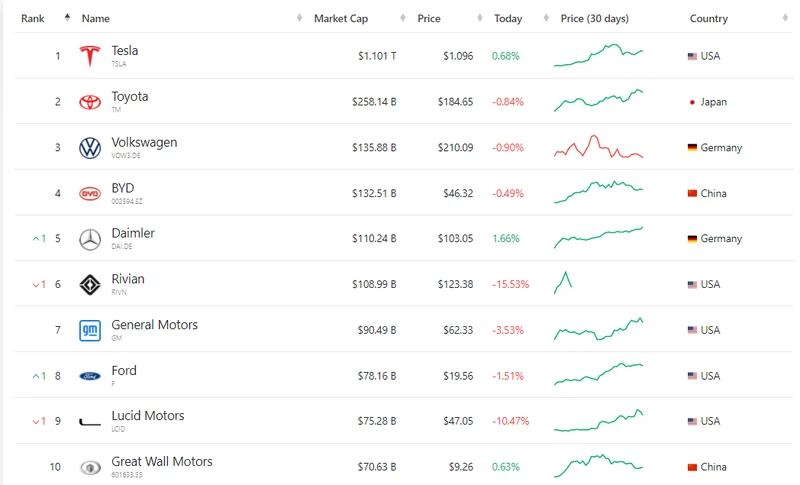
Task: Click the rank down arrow beside Lucid Motors
Action: coord(36,422)
